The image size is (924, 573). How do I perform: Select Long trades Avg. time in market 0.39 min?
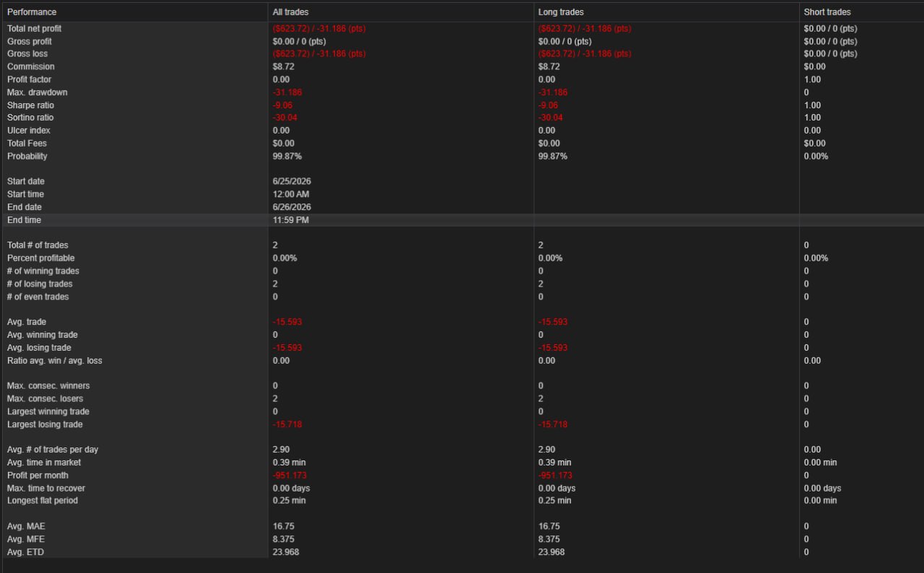pos(554,463)
